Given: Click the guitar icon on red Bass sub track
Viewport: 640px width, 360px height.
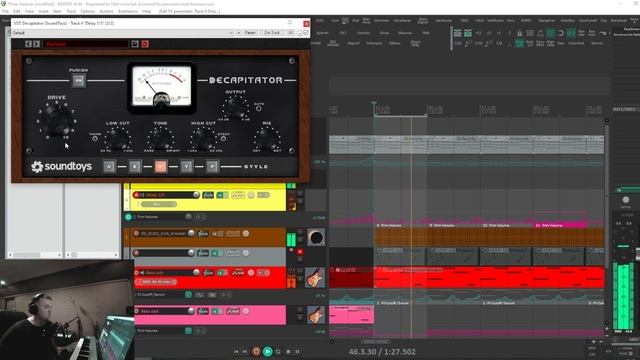Looking at the screenshot, I should (315, 277).
